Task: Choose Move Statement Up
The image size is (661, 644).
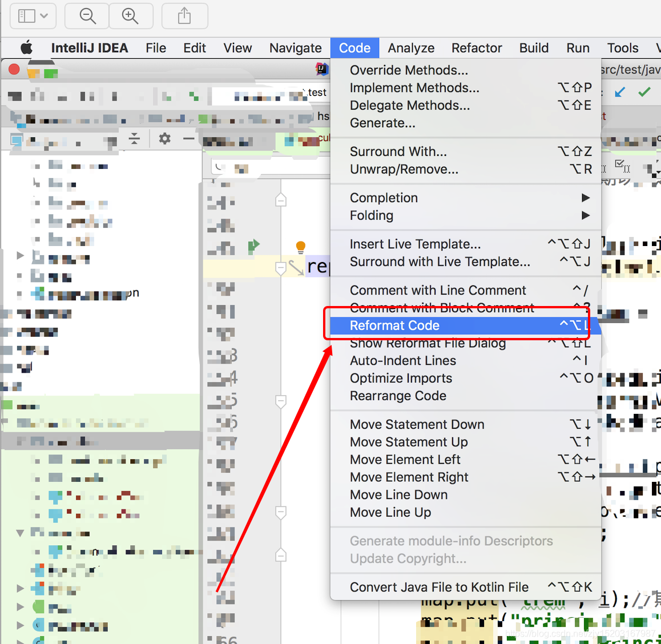Action: 465,442
